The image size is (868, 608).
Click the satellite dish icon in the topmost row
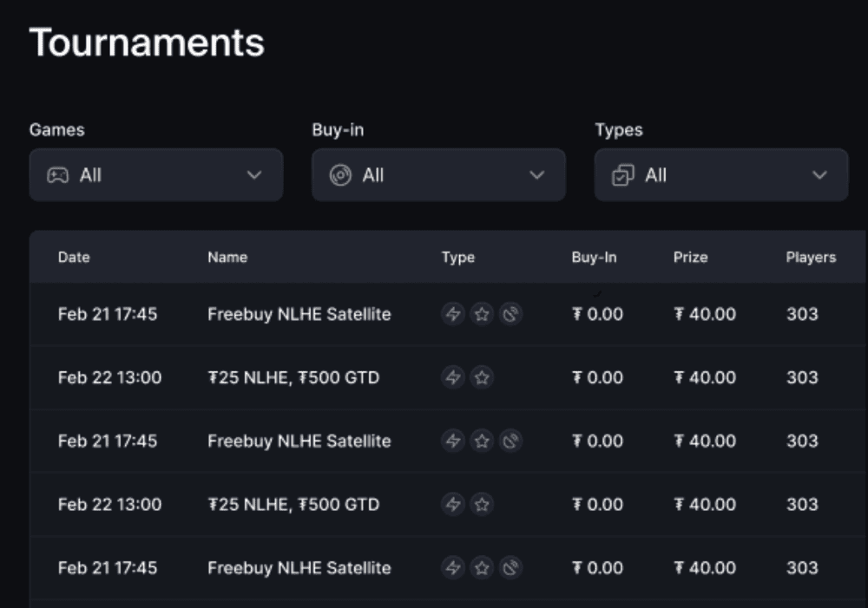coord(511,314)
